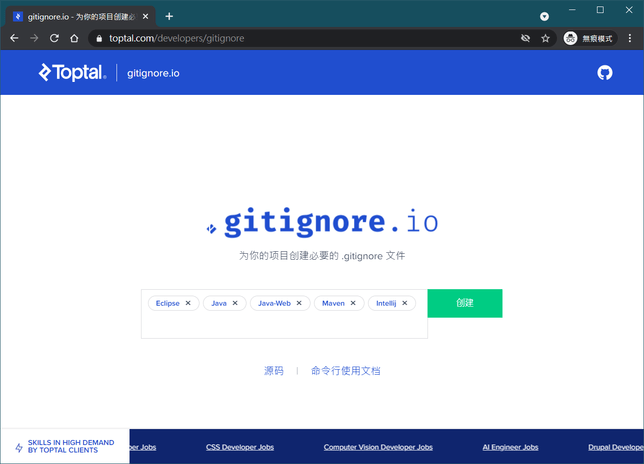Remove the Java tag
The width and height of the screenshot is (644, 464).
coord(235,303)
